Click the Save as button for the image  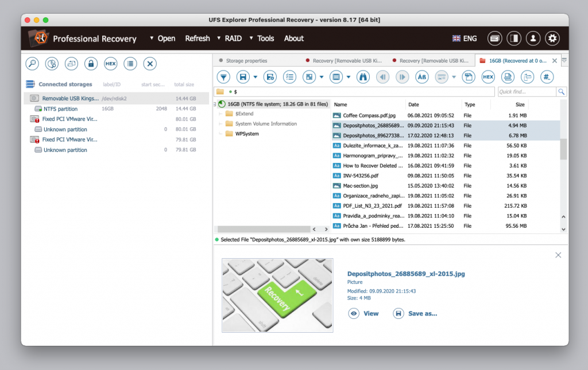(x=415, y=313)
